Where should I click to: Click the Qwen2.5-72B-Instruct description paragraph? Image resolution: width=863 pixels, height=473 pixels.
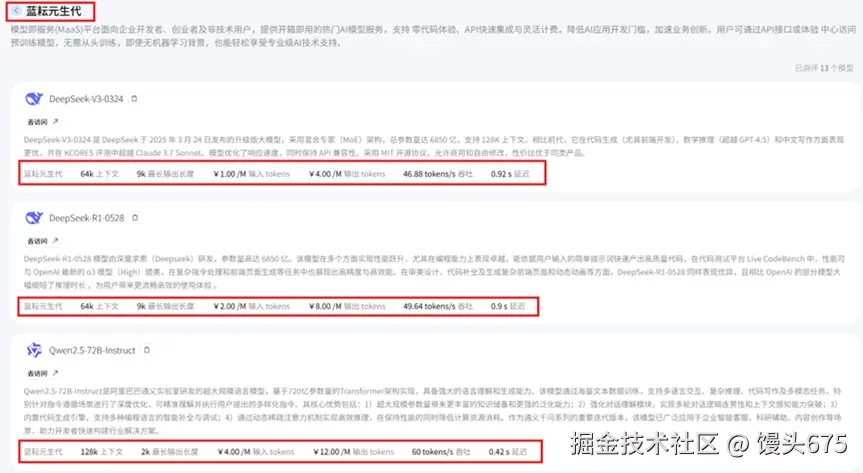click(x=433, y=411)
